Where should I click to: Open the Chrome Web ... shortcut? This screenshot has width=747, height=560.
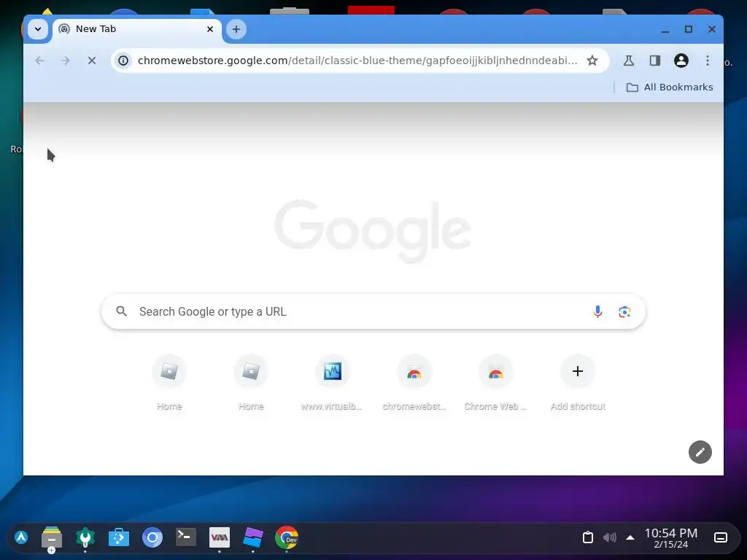pyautogui.click(x=496, y=384)
